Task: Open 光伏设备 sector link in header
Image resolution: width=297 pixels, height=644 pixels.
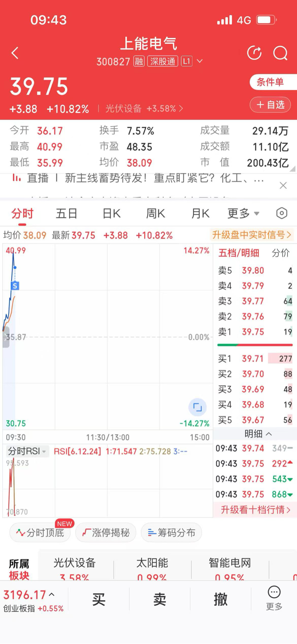Action: pos(144,109)
